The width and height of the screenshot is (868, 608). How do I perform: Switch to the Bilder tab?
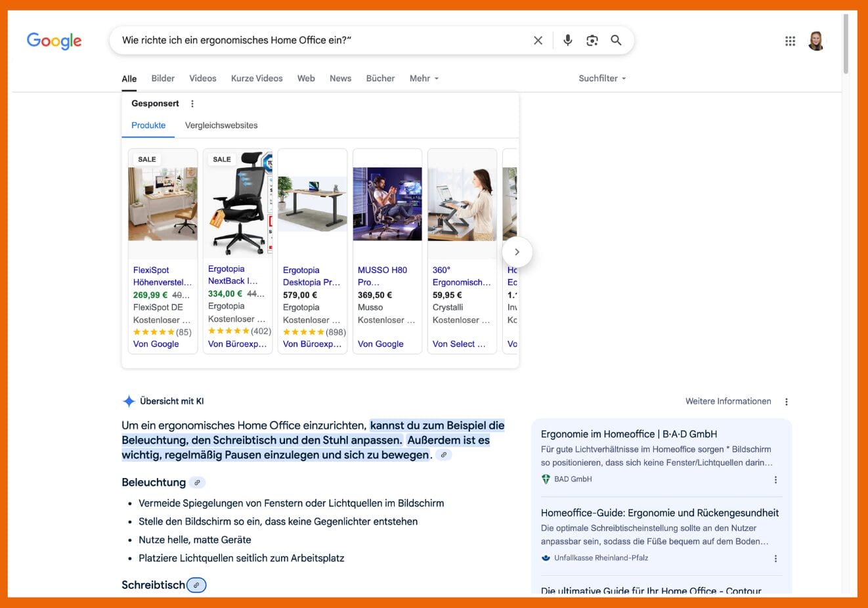(x=163, y=78)
